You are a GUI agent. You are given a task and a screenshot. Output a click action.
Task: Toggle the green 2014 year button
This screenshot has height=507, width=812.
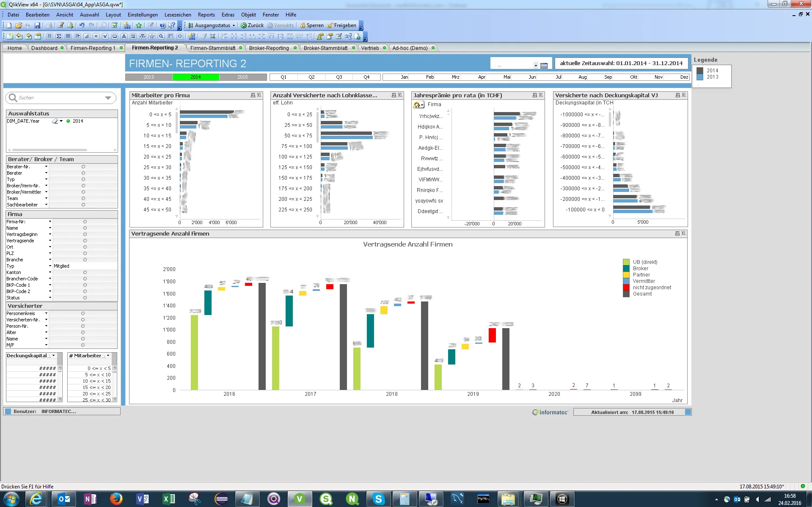(195, 77)
